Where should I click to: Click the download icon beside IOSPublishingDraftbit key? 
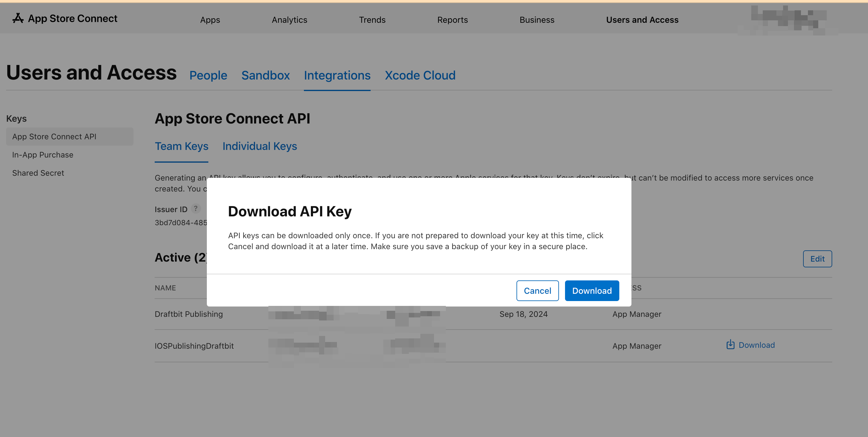pyautogui.click(x=730, y=345)
